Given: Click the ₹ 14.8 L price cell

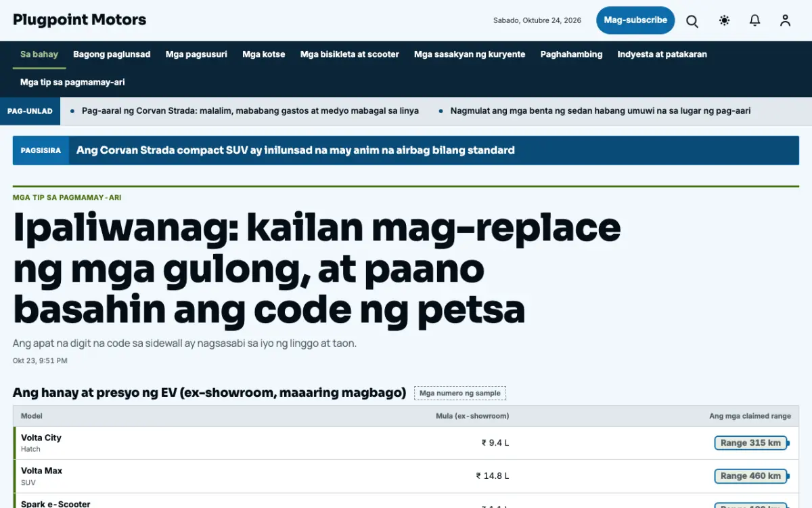Looking at the screenshot, I should point(493,476).
